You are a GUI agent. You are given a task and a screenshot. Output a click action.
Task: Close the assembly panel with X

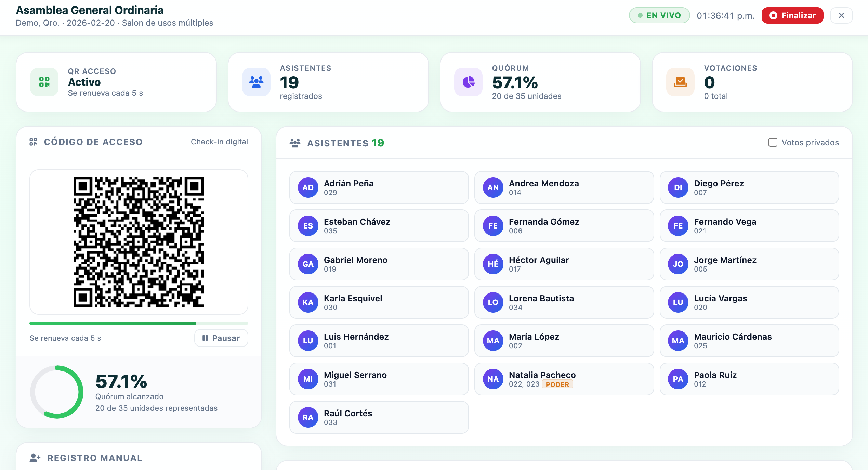pyautogui.click(x=841, y=15)
